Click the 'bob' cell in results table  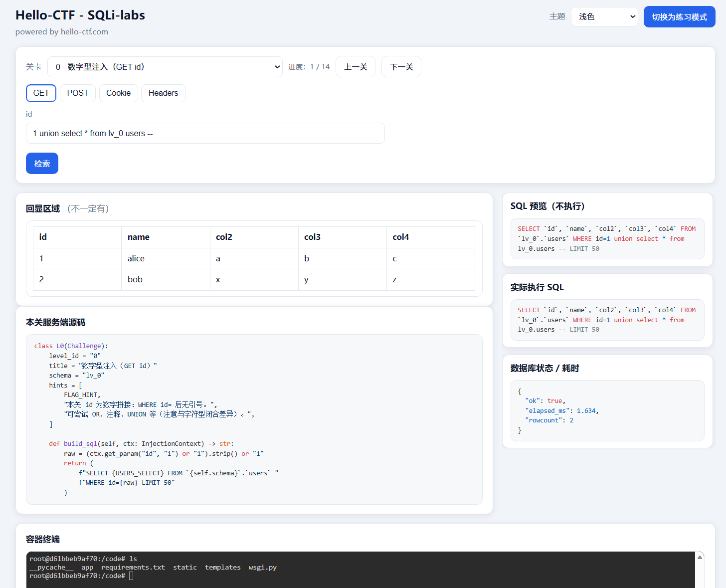click(166, 280)
